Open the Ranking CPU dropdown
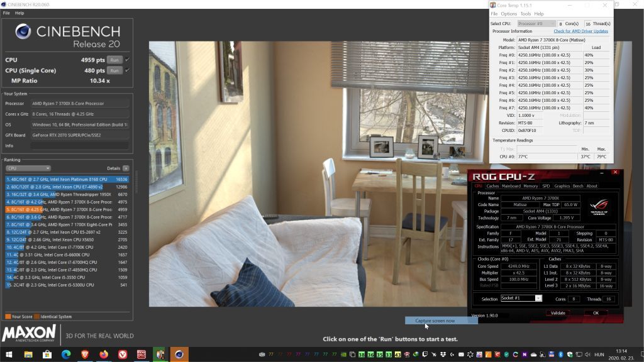This screenshot has width=644, height=362. tap(28, 168)
